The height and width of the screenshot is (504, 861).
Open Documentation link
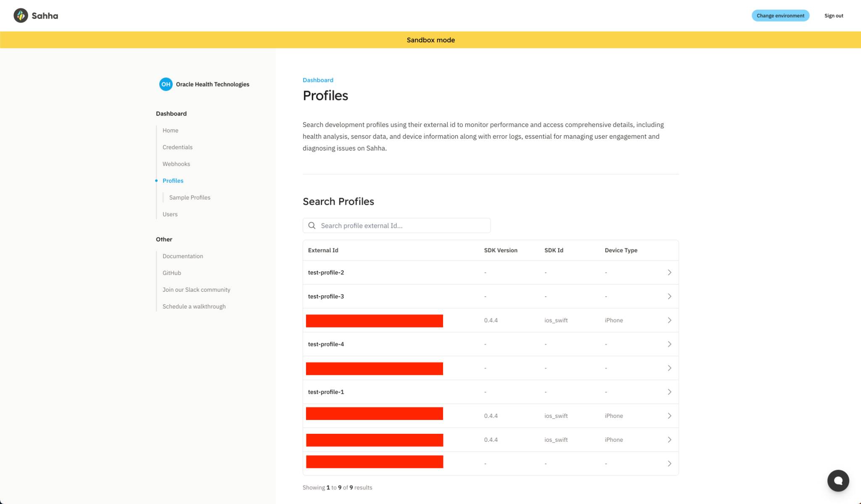point(182,256)
